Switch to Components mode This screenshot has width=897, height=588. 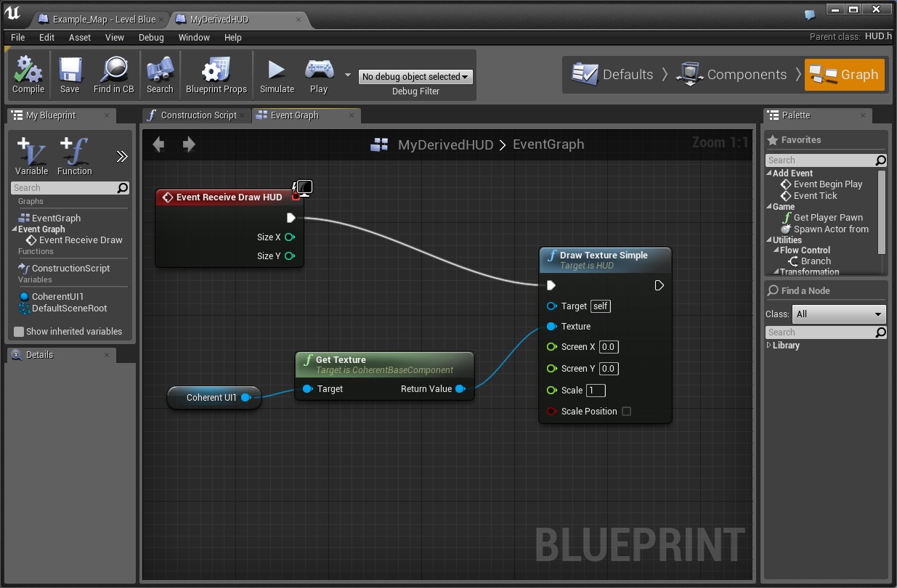pyautogui.click(x=731, y=74)
